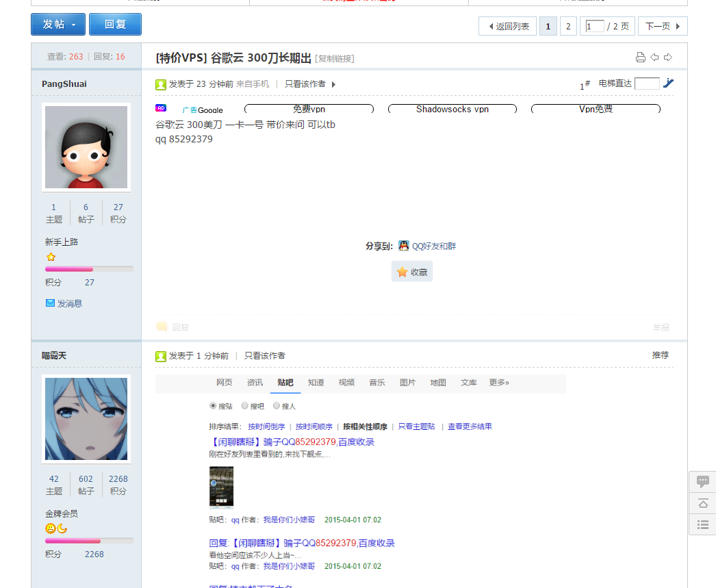Click the faded reply bubble icon
The height and width of the screenshot is (588, 716).
point(161,327)
